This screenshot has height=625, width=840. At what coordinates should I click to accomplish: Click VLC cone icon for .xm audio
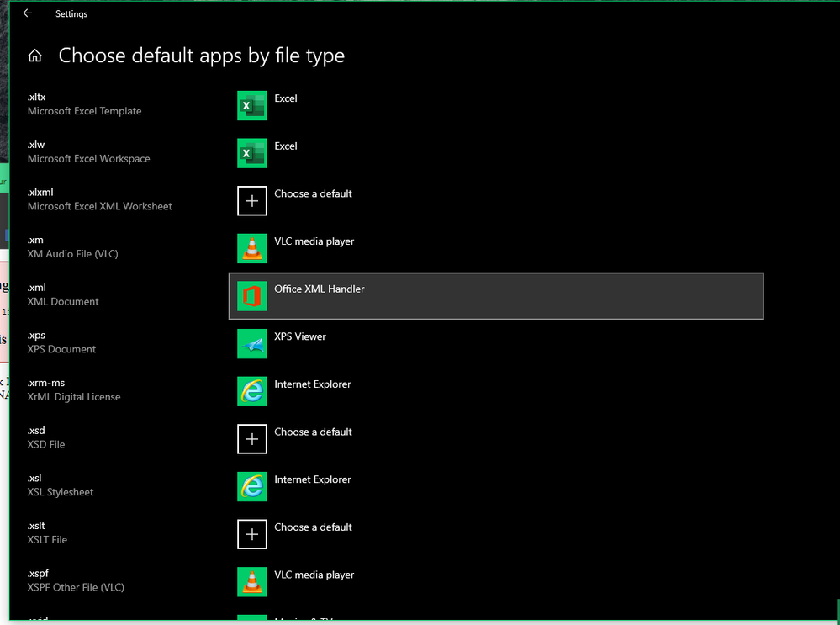click(x=251, y=249)
